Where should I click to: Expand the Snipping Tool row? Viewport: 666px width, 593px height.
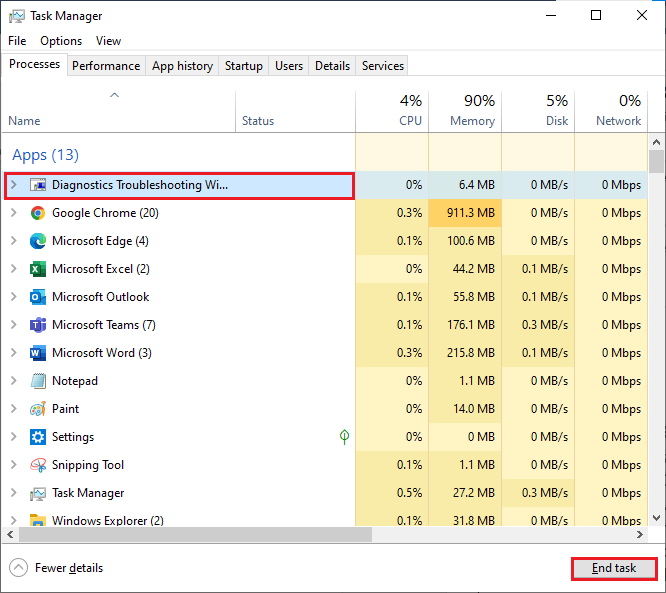click(x=14, y=465)
